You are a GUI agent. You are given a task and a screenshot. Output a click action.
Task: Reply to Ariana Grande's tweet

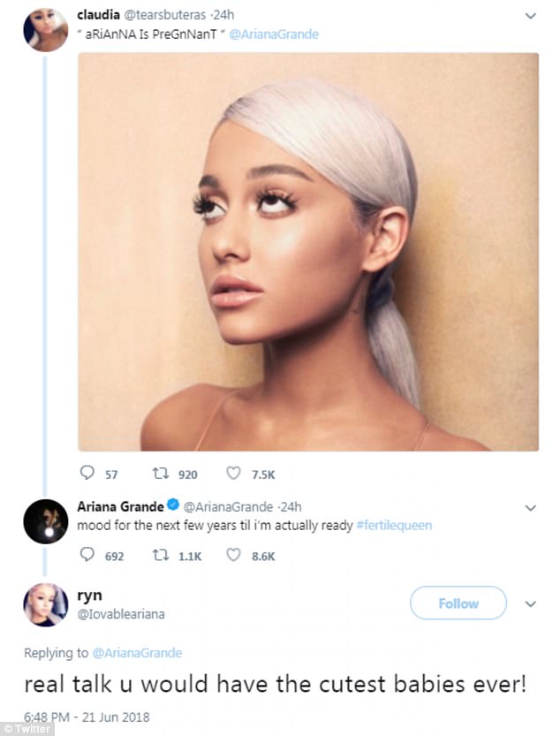(x=86, y=556)
